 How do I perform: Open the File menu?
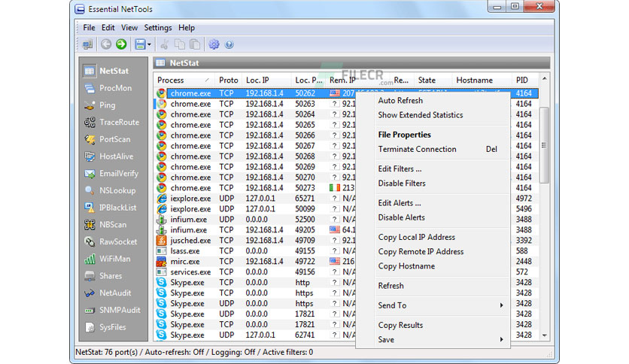89,28
